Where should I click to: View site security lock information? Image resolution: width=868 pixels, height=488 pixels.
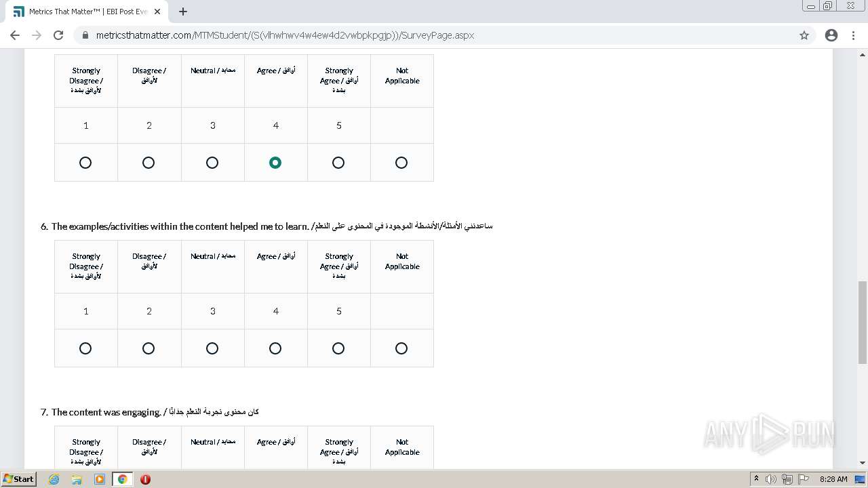click(85, 35)
